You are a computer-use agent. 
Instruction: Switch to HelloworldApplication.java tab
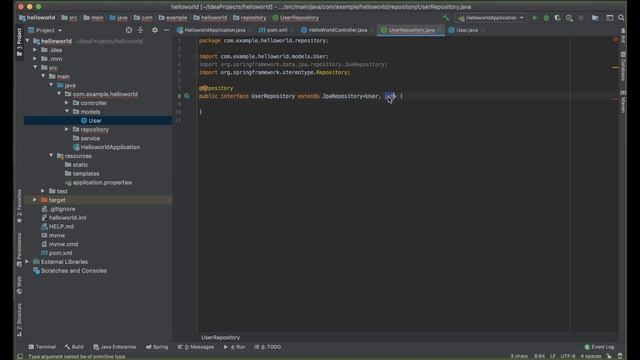[x=211, y=30]
